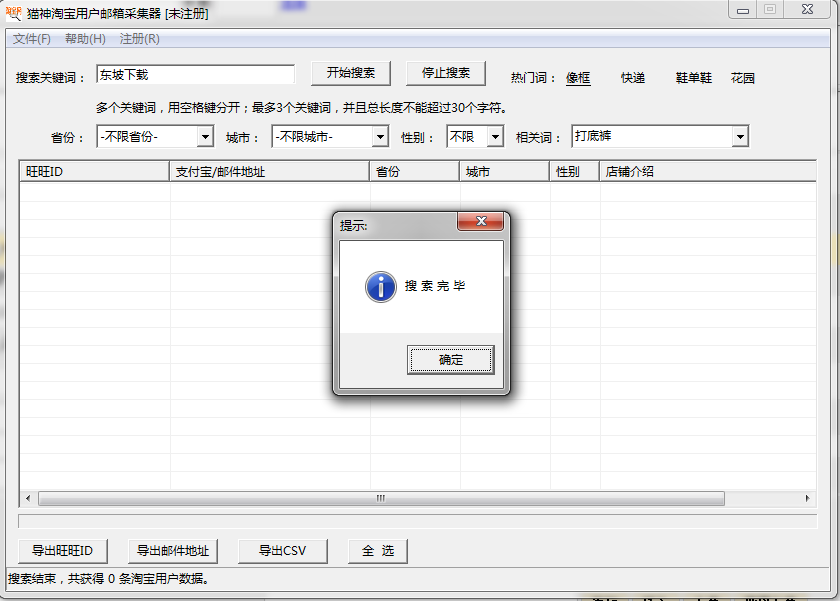Click the 店铺介绍 column header
This screenshot has height=601, width=840.
(x=708, y=172)
